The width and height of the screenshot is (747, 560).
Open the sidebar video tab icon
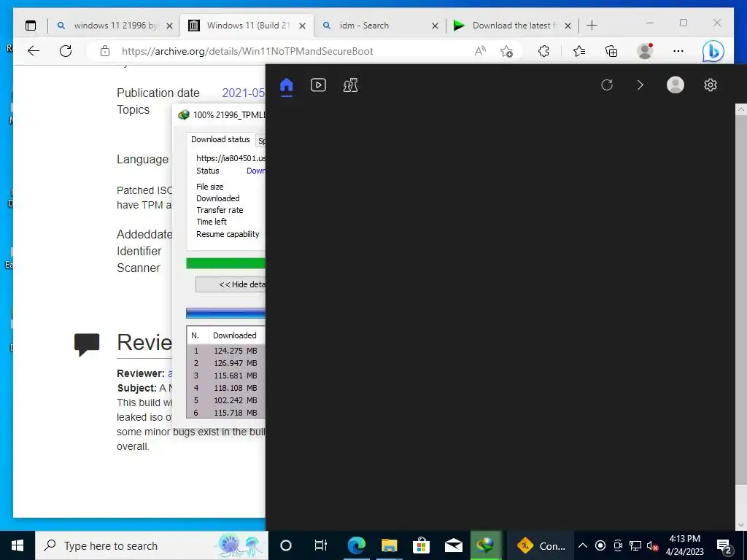coord(318,85)
